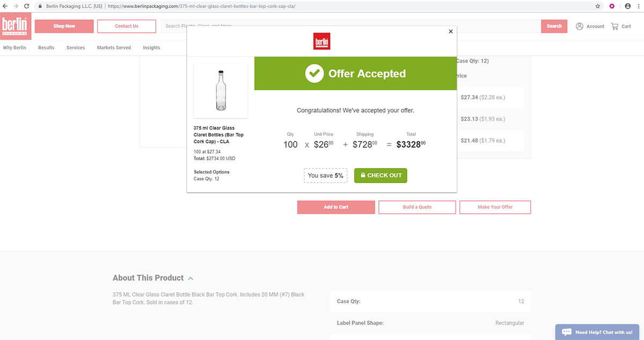Viewport: 644px width, 340px height.
Task: Click the Add to Cart button
Action: pos(336,207)
